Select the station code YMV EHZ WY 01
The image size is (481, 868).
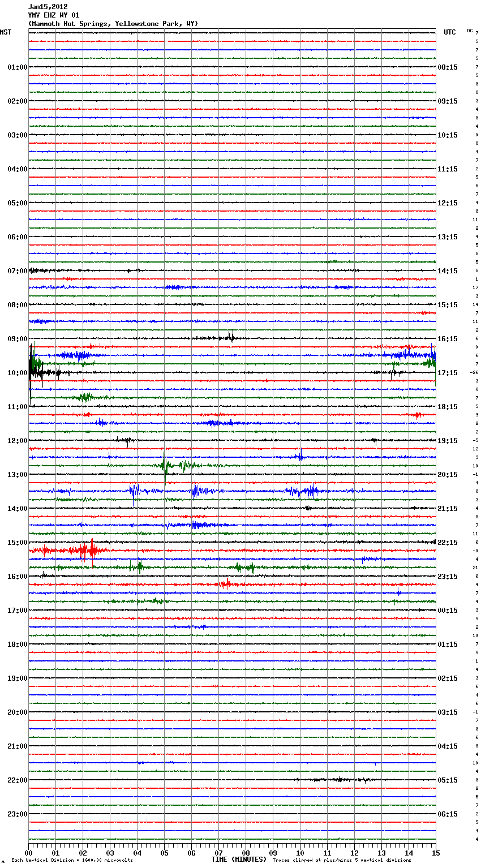54,15
